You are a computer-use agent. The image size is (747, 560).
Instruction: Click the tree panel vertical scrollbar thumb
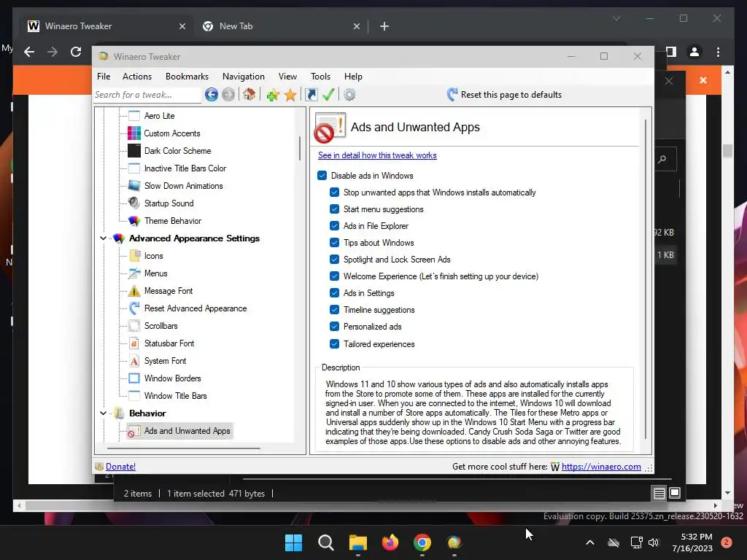coord(300,148)
